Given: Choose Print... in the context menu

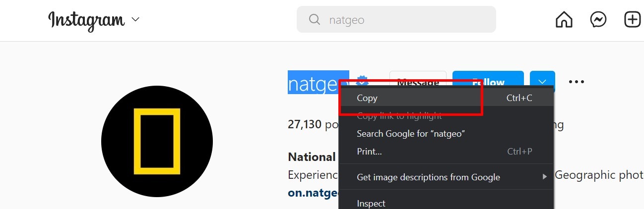Looking at the screenshot, I should coord(369,152).
